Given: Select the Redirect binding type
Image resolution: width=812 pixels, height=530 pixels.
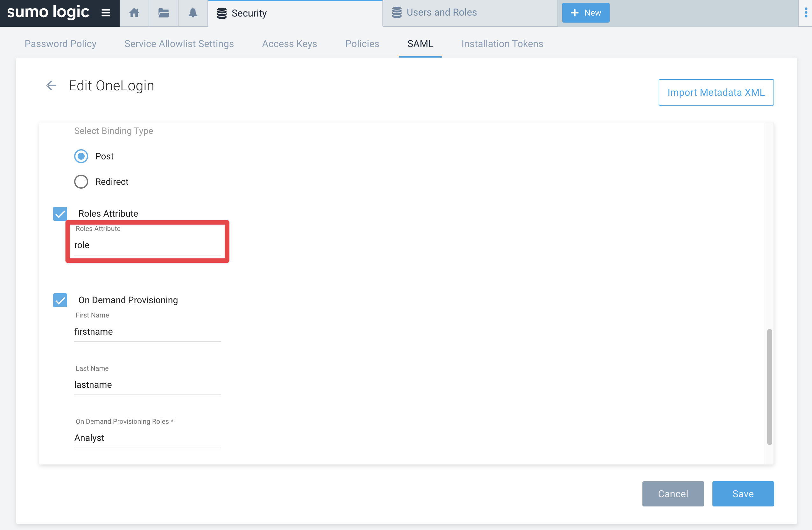Looking at the screenshot, I should click(81, 182).
